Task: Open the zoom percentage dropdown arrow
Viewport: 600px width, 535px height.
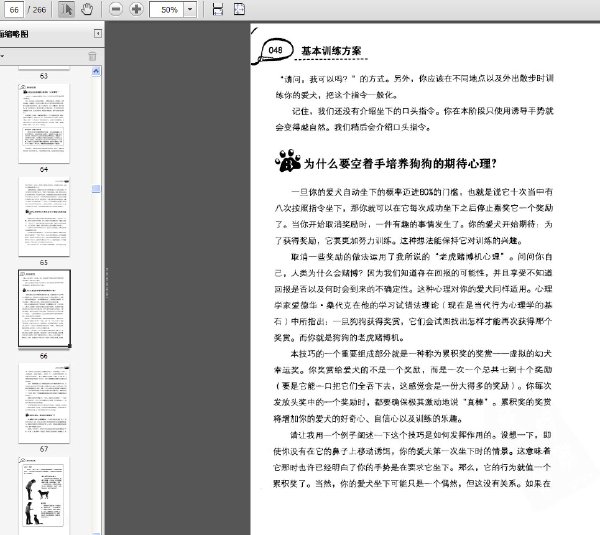Action: (190, 9)
